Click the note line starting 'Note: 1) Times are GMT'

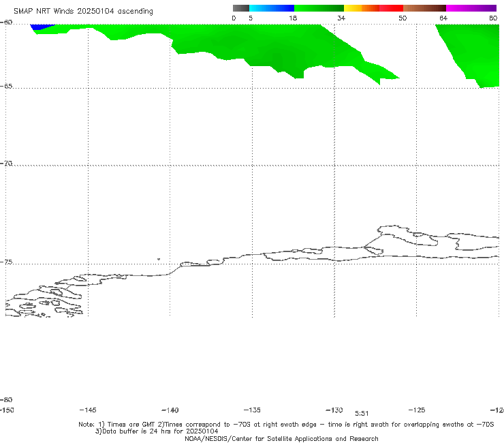click(x=286, y=425)
